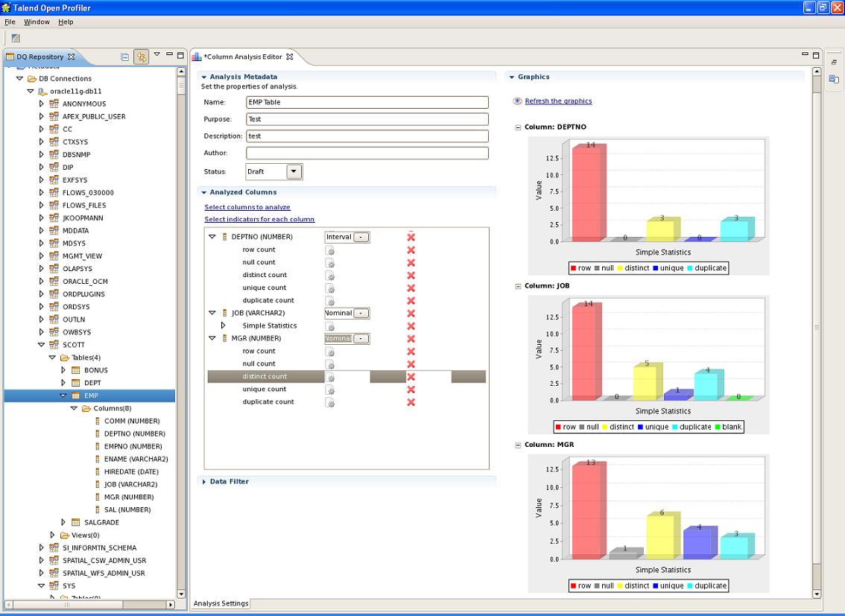The image size is (845, 616).
Task: Click the collapse-all icon in DQ Repository panel
Action: click(x=123, y=57)
